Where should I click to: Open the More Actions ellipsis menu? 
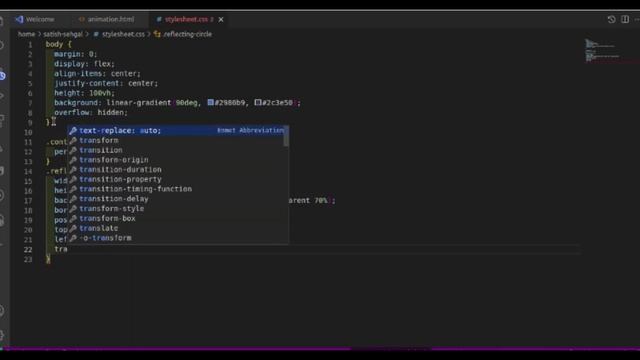pyautogui.click(x=637, y=19)
